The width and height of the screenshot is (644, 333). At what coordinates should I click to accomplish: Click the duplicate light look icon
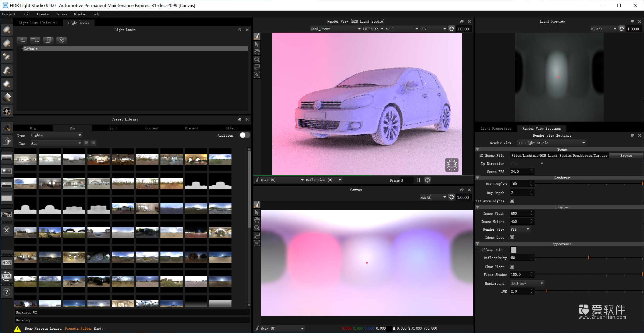[48, 40]
